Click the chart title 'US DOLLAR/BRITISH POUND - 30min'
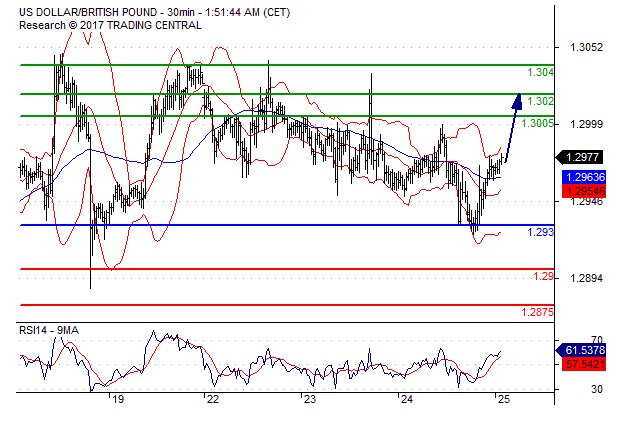Image resolution: width=638 pixels, height=426 pixels. [106, 13]
